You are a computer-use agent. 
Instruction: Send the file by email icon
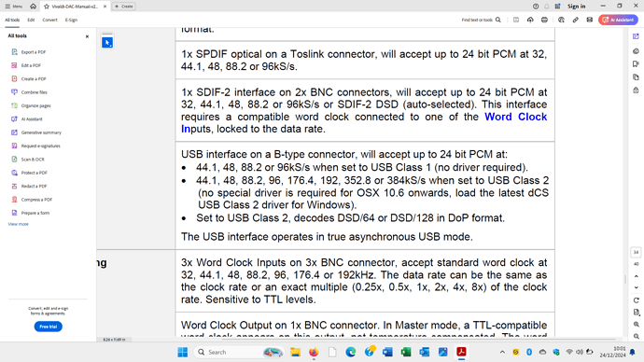click(589, 20)
